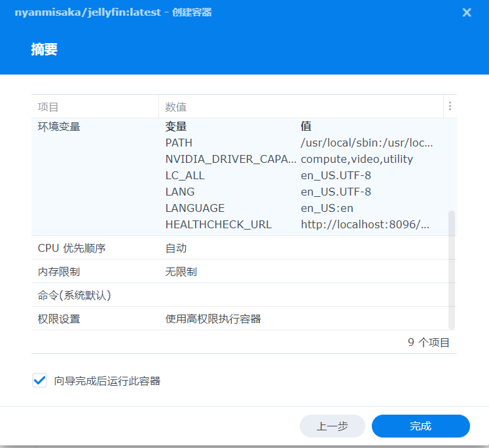Click the 数值 column header
Screen dimensions: 489x448
pyautogui.click(x=301, y=107)
